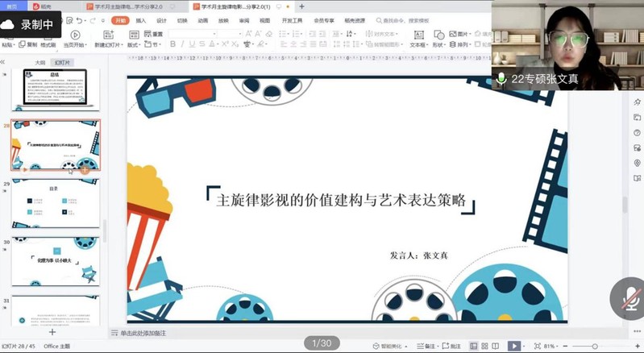This screenshot has width=644, height=353.
Task: Click the Italic formatting icon
Action: 182,44
